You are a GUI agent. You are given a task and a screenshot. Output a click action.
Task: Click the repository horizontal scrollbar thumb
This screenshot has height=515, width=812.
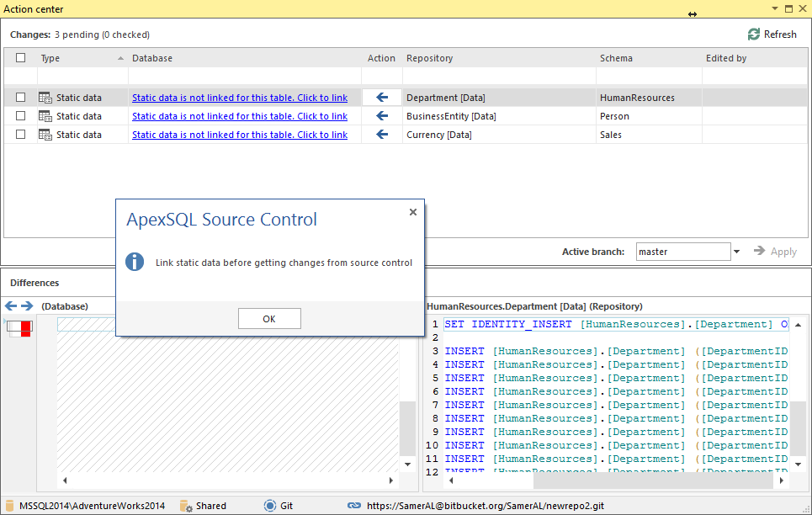click(x=653, y=480)
